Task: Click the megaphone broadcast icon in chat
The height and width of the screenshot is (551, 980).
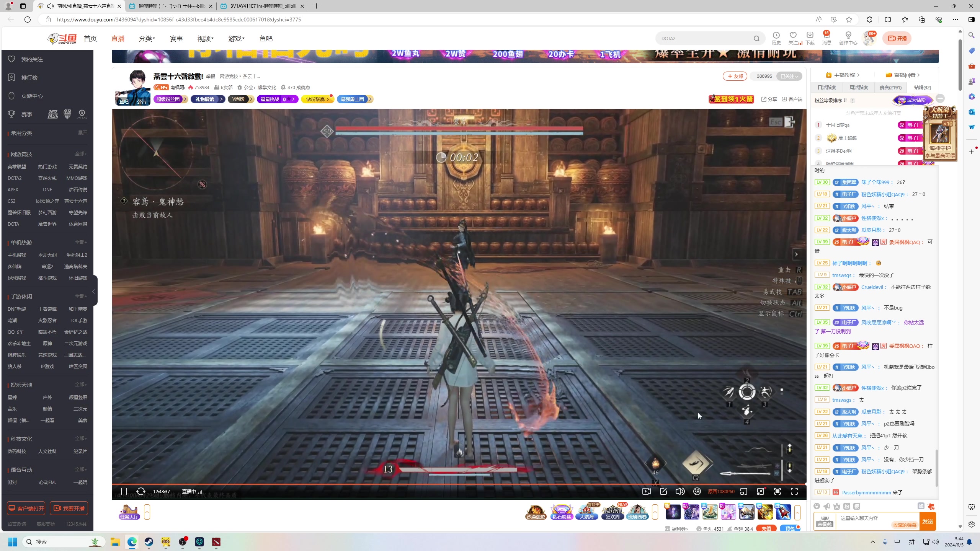Action: point(827,506)
